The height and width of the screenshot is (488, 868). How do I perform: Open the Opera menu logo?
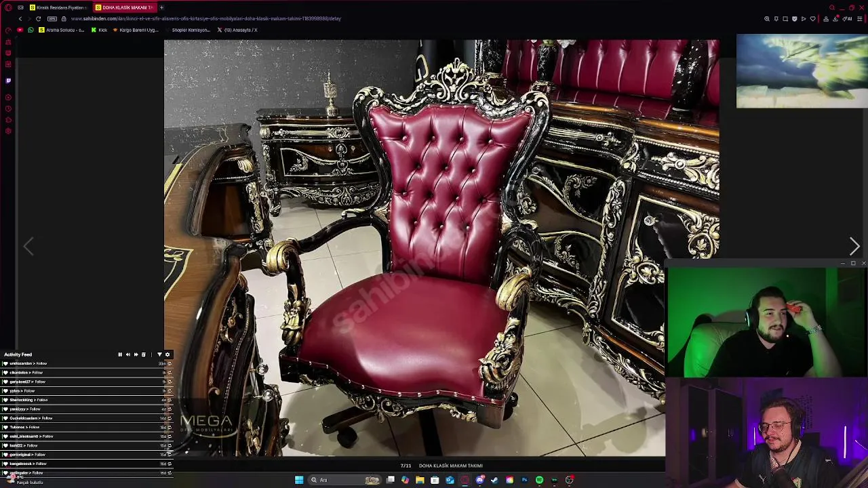point(8,7)
